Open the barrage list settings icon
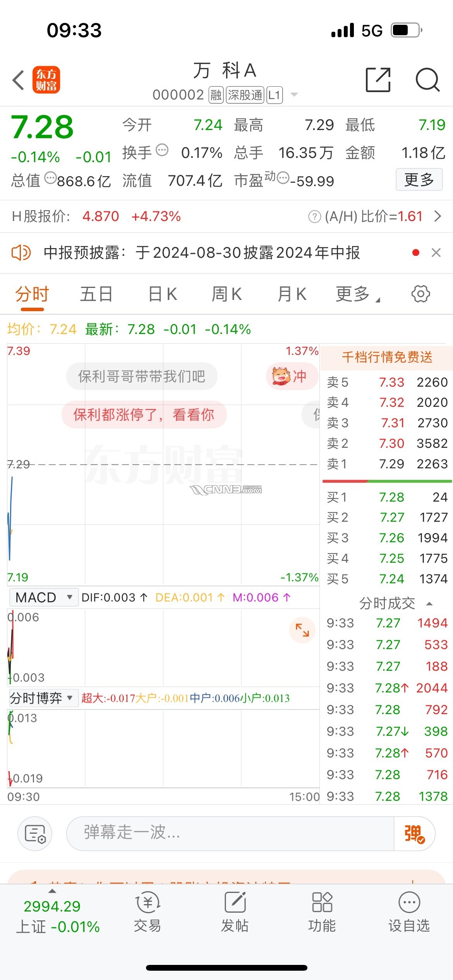The height and width of the screenshot is (980, 453). tap(35, 834)
